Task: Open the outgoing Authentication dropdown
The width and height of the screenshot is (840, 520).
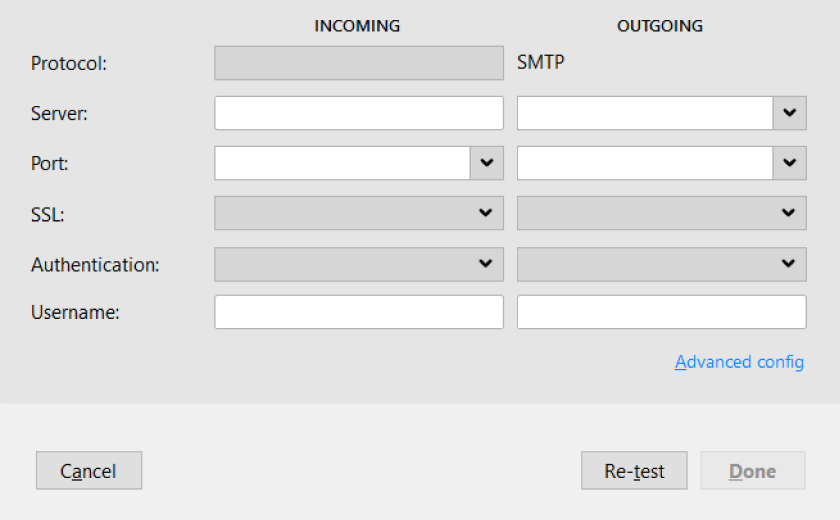Action: pos(662,264)
